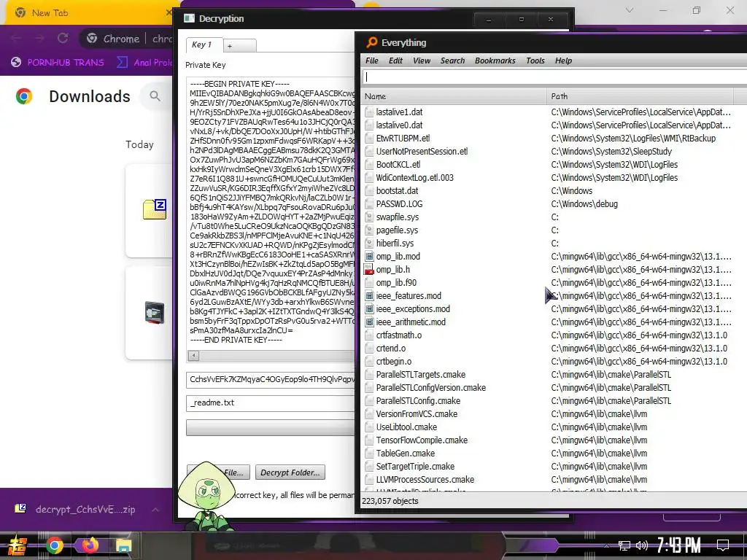Click the pagefile.sys file icon
Screen dimensions: 747x560
tap(369, 230)
